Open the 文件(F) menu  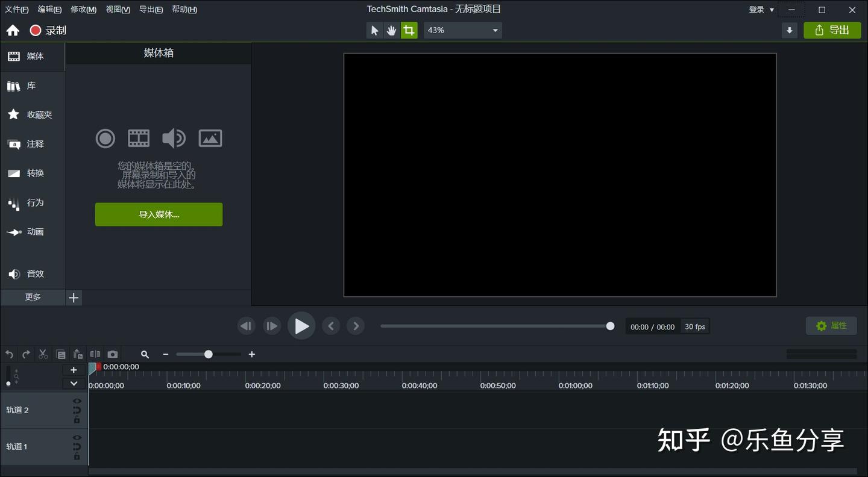click(16, 9)
